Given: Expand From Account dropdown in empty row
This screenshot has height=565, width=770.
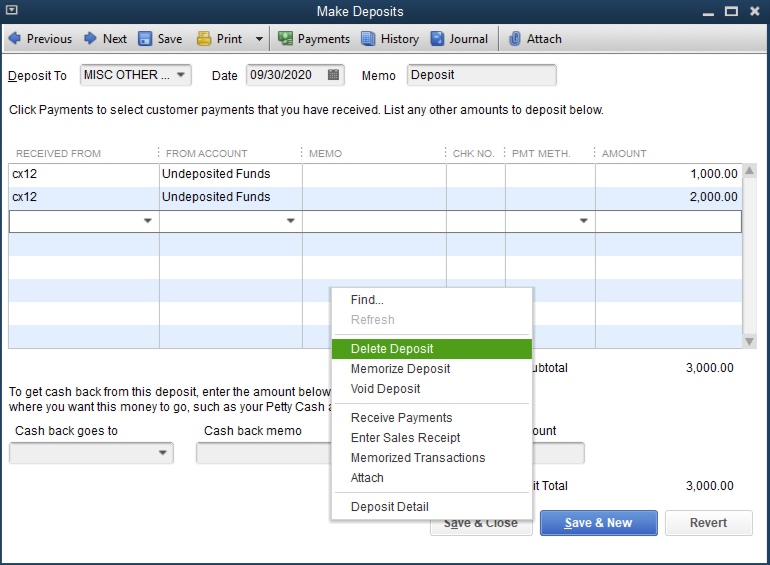Looking at the screenshot, I should [291, 221].
